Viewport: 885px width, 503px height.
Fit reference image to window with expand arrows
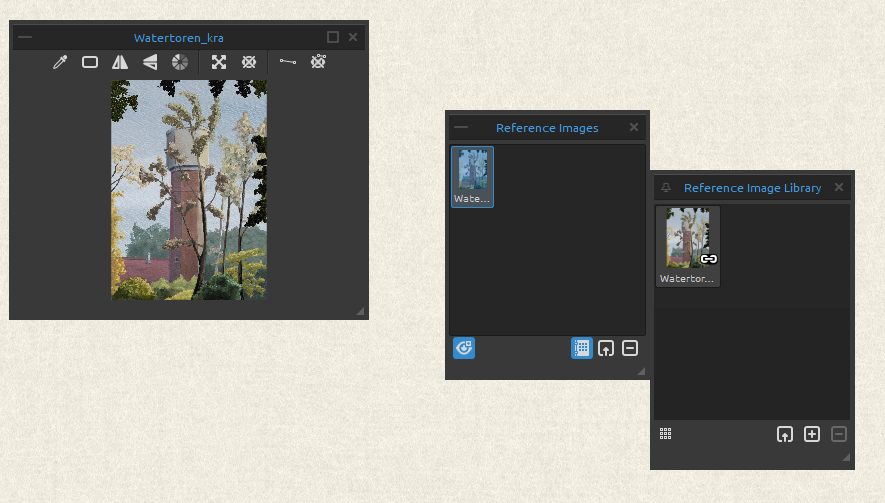219,62
